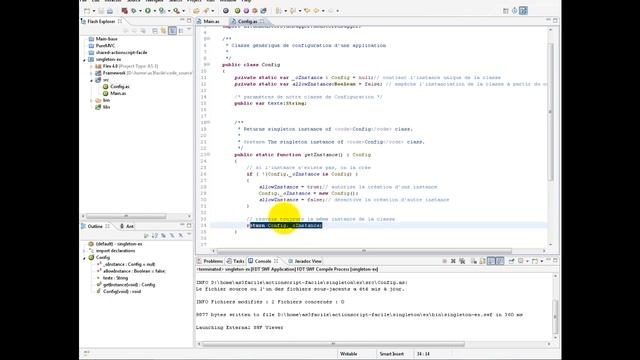This screenshot has width=640, height=360.
Task: Click the New file toolbar icon
Action: 87,11
